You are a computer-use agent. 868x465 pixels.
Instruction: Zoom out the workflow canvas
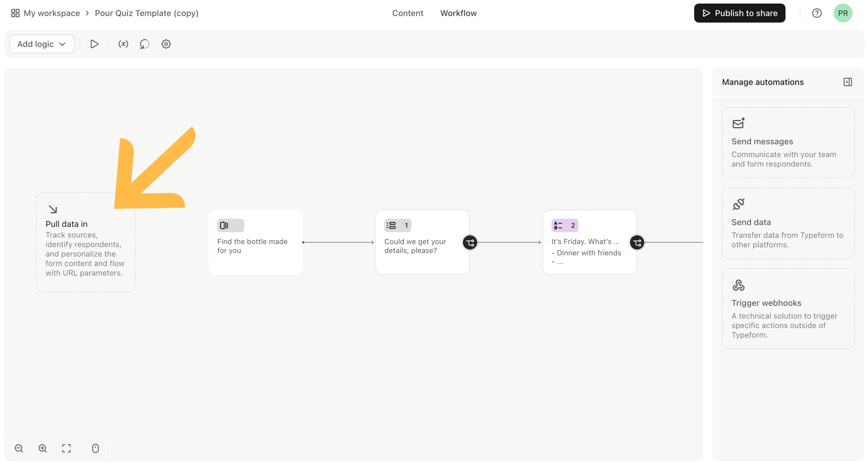pos(19,448)
